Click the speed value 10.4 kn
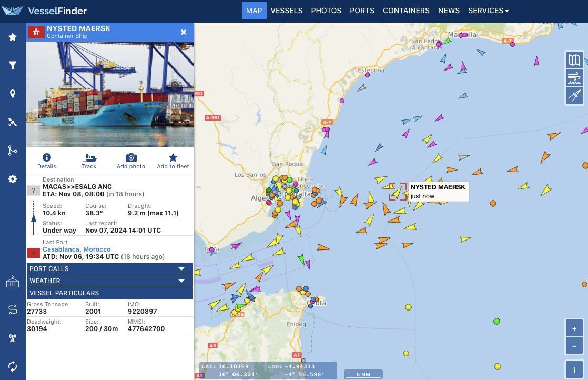 point(54,213)
